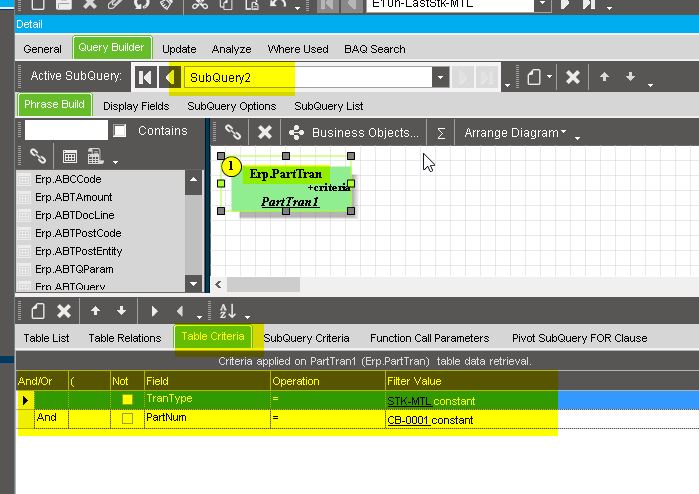Viewport: 699px width, 494px height.
Task: Click the STK-MTL filter value link
Action: pos(409,401)
